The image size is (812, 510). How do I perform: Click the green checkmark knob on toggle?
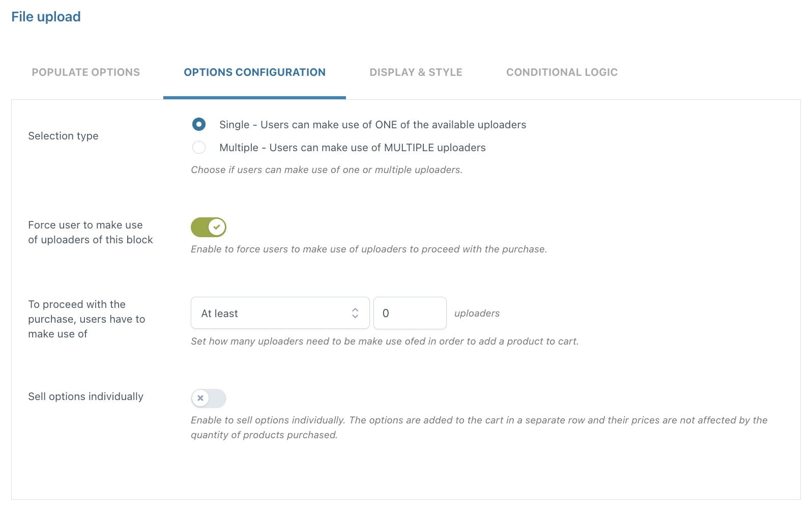point(217,227)
